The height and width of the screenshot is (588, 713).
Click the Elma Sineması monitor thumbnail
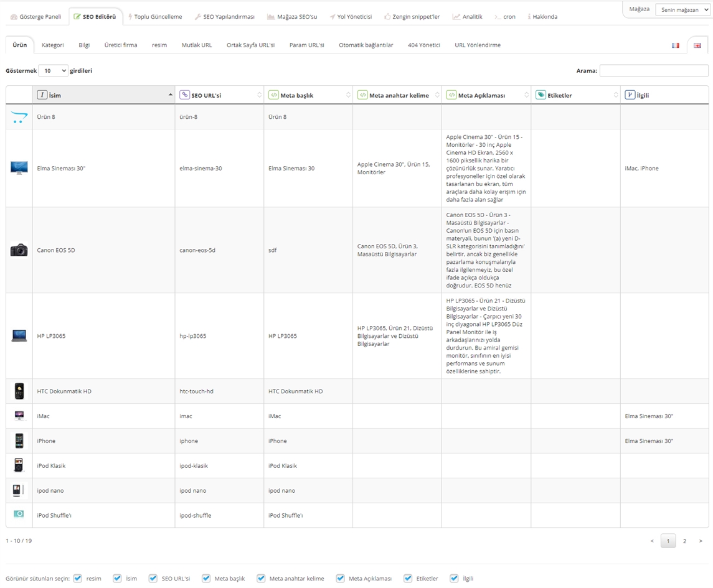pos(19,168)
